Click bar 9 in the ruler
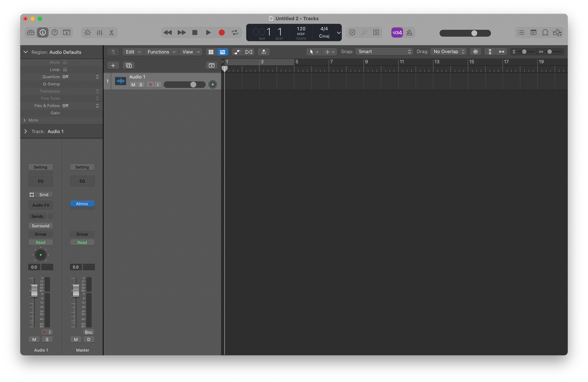Image resolution: width=588 pixels, height=382 pixels. (366, 62)
